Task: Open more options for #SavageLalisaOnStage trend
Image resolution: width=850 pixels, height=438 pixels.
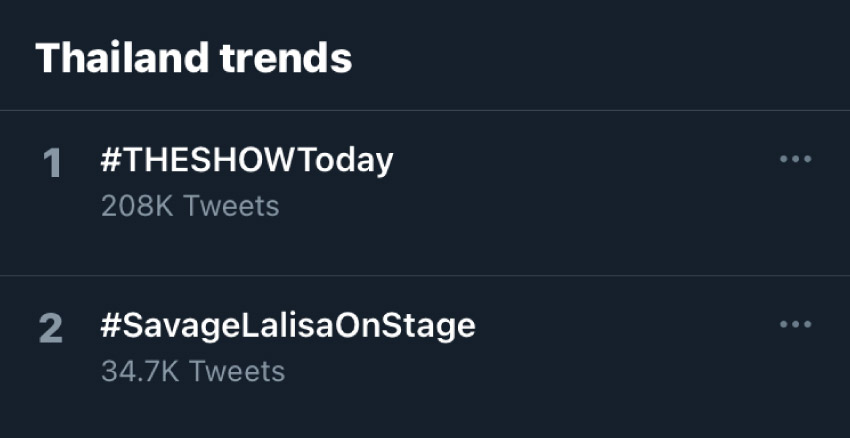Action: click(x=795, y=324)
